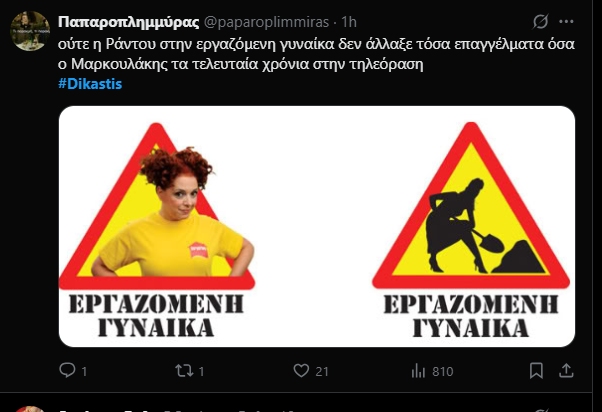Open the Grok explain icon on tweet
Image resolution: width=602 pixels, height=412 pixels.
(x=540, y=22)
